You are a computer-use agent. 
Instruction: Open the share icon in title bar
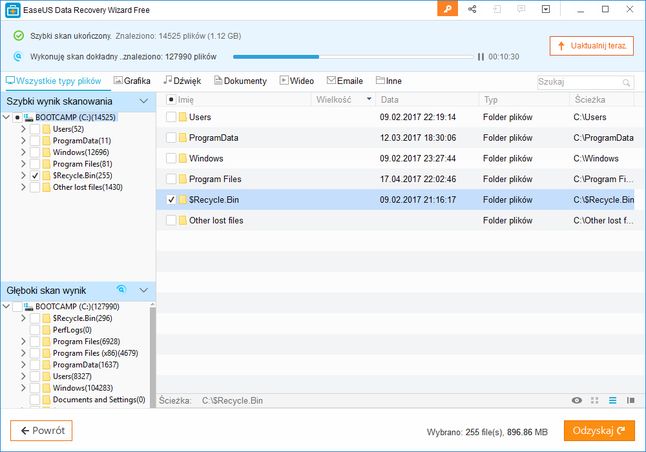tap(472, 9)
